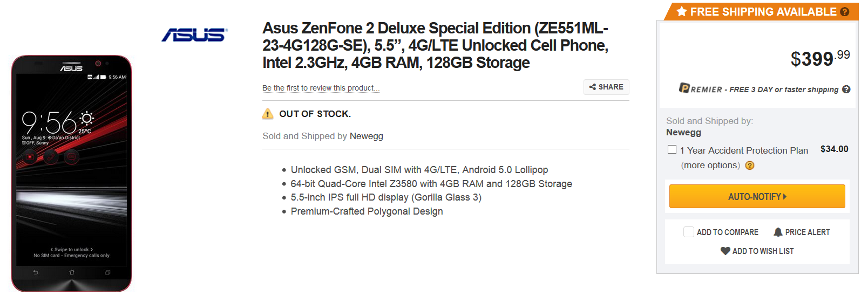Open the first-to-review product link
Viewport: 868px width, 303px height.
pyautogui.click(x=321, y=88)
